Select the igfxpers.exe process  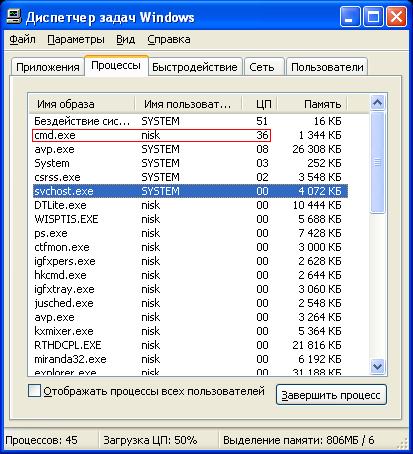190,261
